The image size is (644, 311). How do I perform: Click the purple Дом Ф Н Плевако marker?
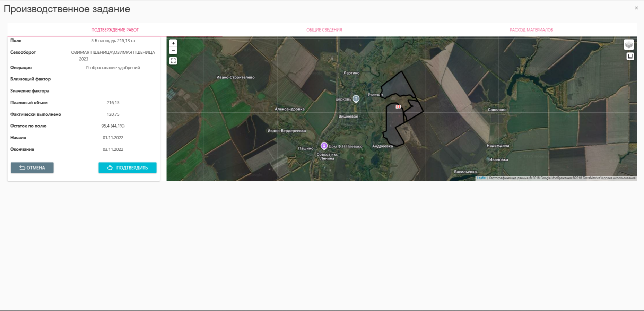tap(324, 146)
